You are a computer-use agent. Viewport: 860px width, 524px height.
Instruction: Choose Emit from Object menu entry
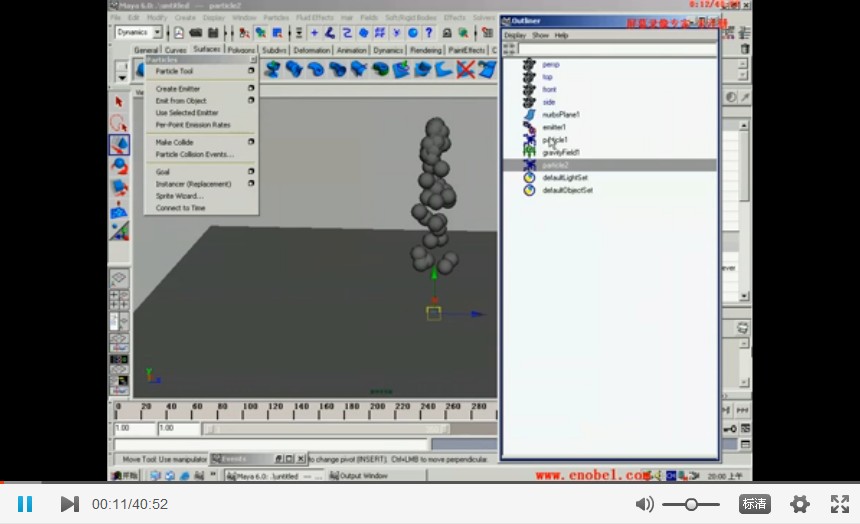coord(181,100)
